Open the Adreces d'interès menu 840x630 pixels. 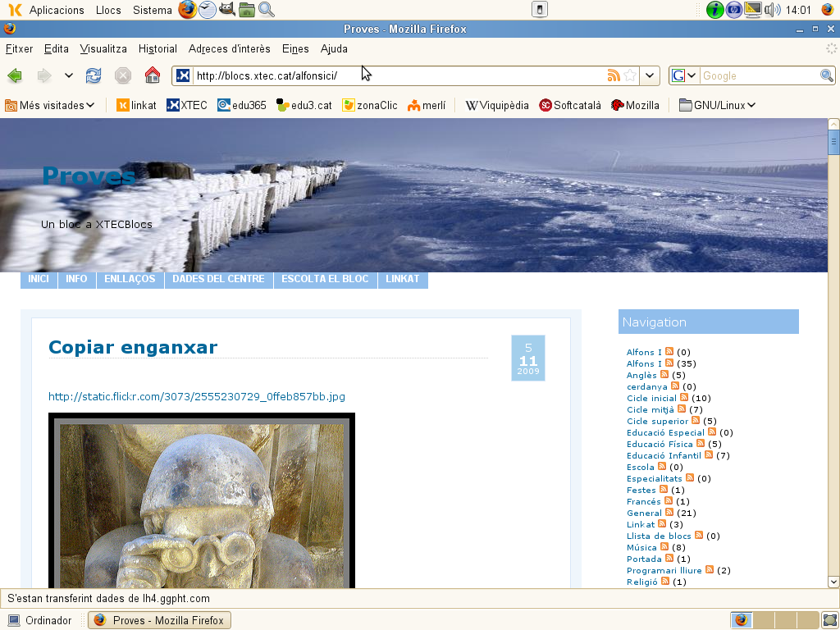[230, 48]
